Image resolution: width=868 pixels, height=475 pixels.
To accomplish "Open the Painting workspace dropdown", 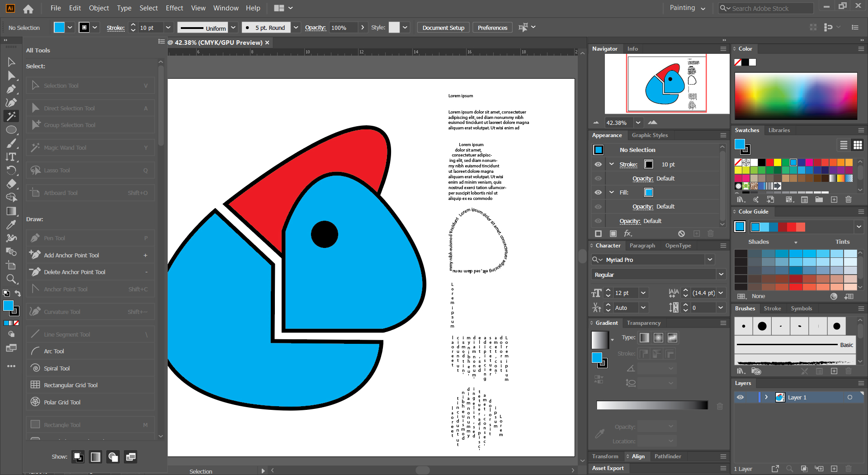I will [x=687, y=8].
